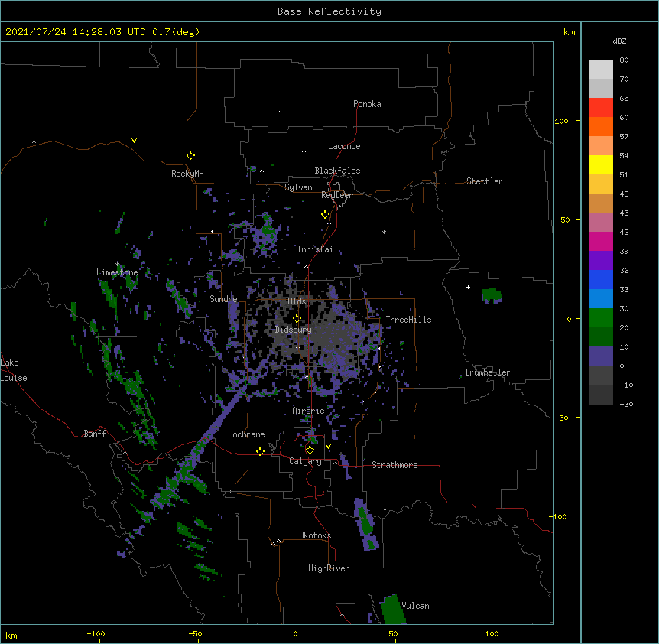Pick the top light gray legend swatch

pyautogui.click(x=601, y=69)
